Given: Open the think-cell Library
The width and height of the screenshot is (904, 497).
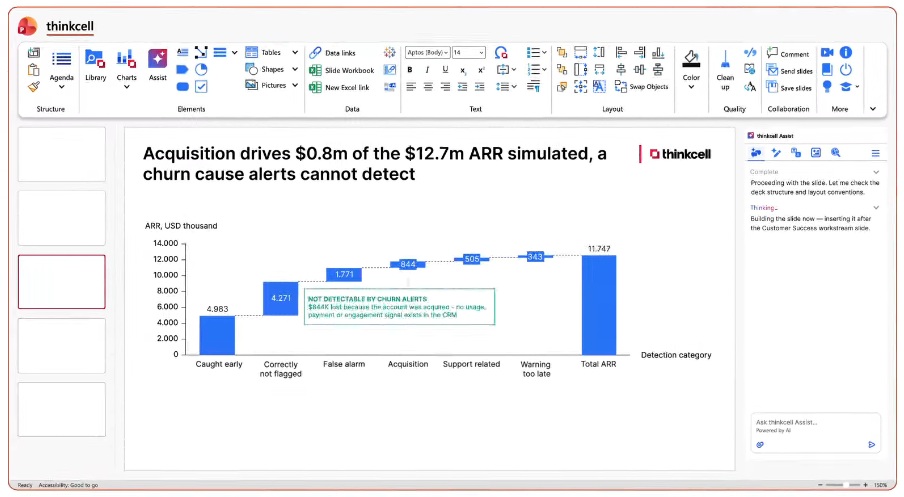Looking at the screenshot, I should (95, 65).
